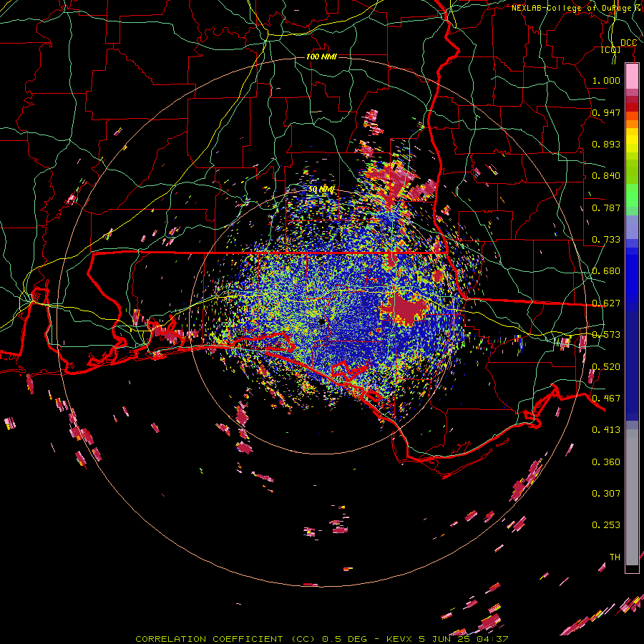Click the TH threshold label on scale

tap(615, 557)
